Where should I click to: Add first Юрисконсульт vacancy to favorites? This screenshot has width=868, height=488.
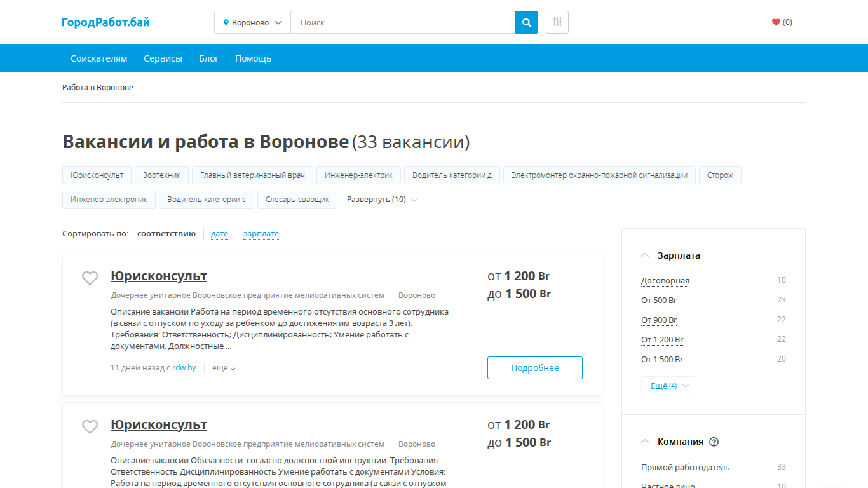[x=90, y=278]
